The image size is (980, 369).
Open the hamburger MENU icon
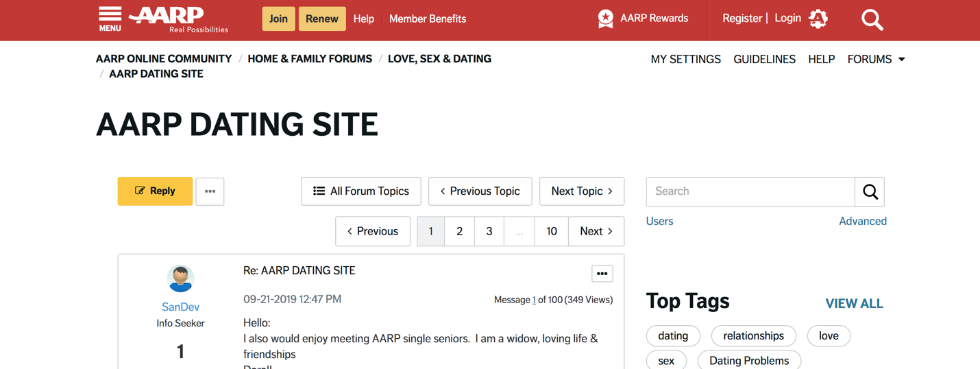(110, 19)
